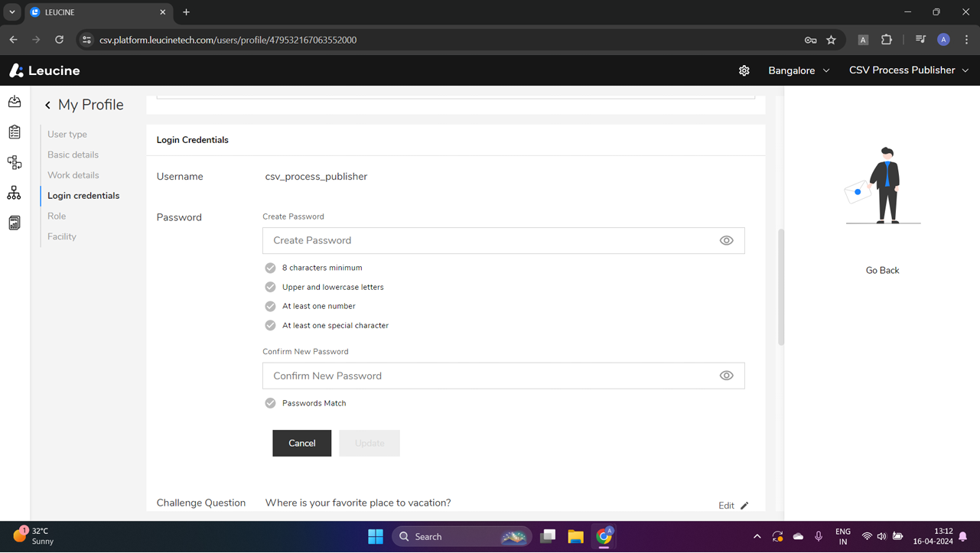
Task: Reveal the Create Password field contents
Action: coord(726,239)
